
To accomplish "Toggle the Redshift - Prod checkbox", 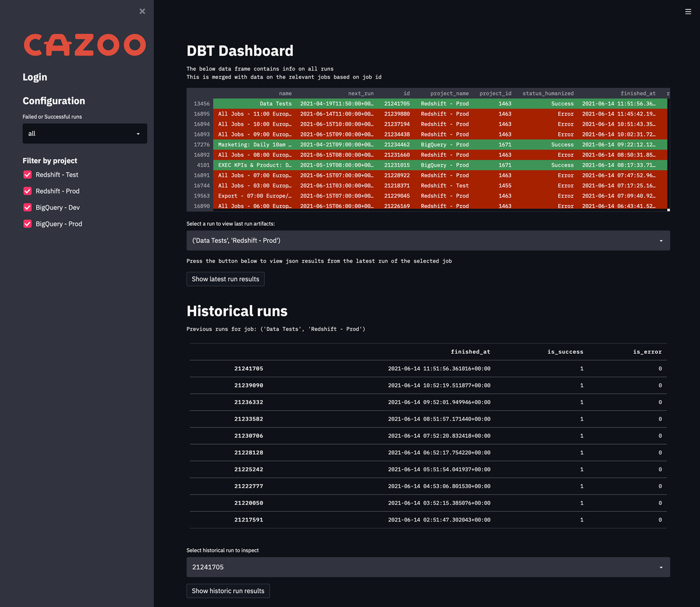I will click(x=27, y=191).
